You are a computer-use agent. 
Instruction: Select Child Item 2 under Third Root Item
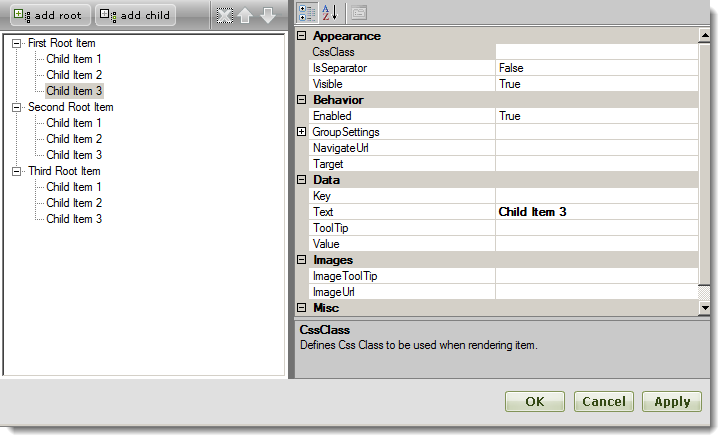(x=74, y=203)
